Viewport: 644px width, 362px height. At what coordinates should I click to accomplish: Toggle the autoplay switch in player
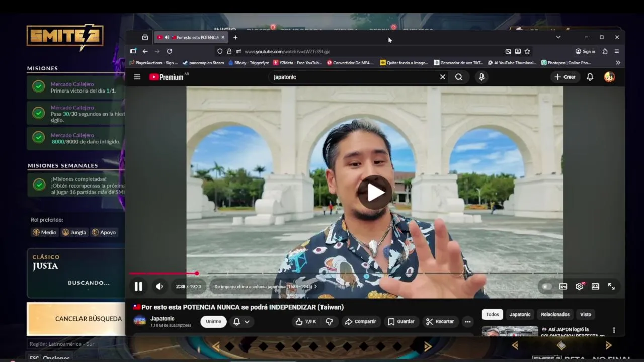pos(546,286)
